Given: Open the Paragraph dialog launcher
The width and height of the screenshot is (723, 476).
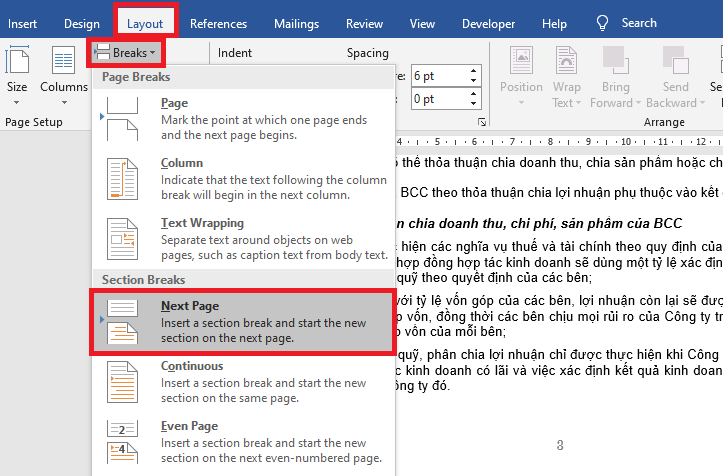Looking at the screenshot, I should pyautogui.click(x=483, y=122).
